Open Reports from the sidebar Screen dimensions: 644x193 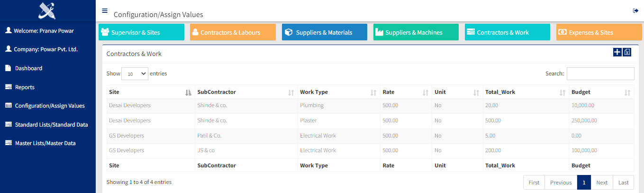click(x=25, y=87)
